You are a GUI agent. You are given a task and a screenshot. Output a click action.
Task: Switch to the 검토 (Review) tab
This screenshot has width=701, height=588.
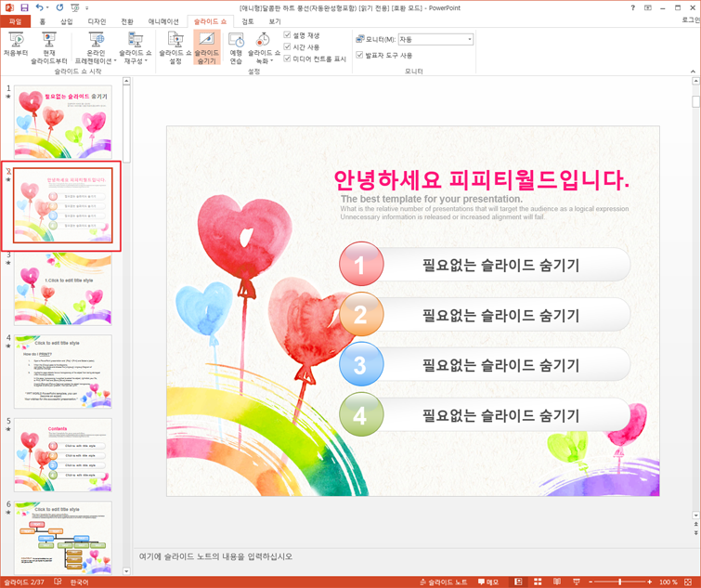(247, 21)
